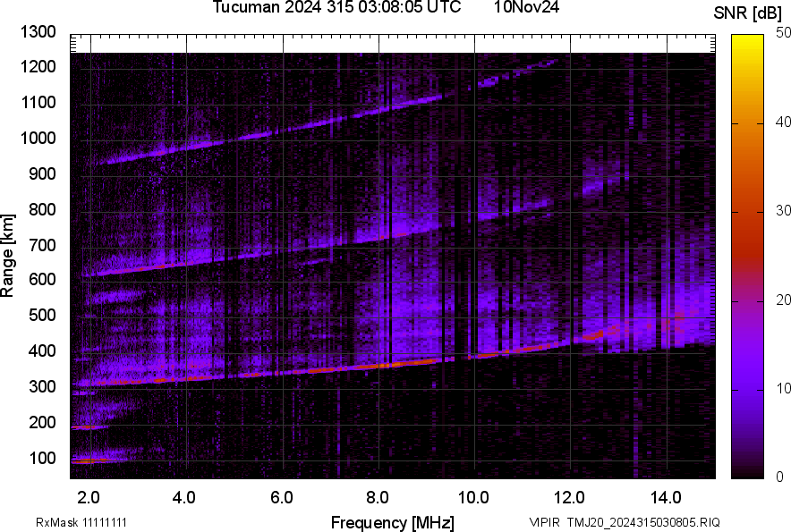Click the range tick label '900'
The height and width of the screenshot is (532, 791).
[x=42, y=174]
